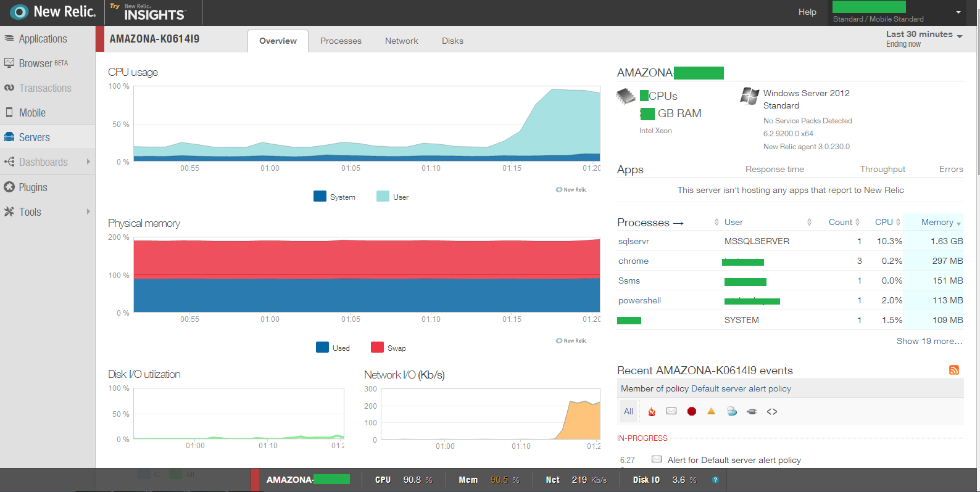The width and height of the screenshot is (980, 492).
Task: Click the Applications list icon
Action: click(x=9, y=38)
